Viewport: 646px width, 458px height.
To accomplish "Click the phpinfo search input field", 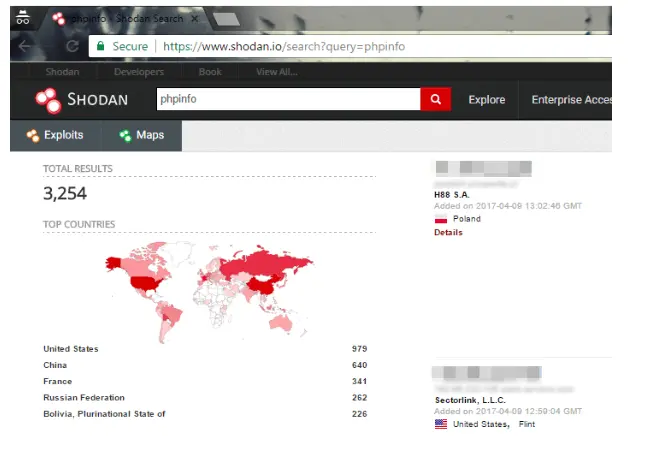I will pos(288,99).
